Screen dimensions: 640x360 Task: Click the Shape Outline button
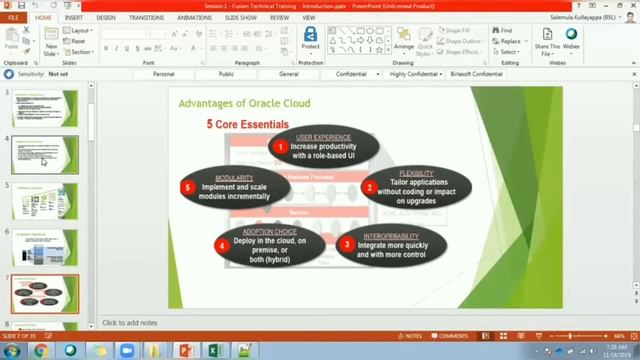click(459, 41)
